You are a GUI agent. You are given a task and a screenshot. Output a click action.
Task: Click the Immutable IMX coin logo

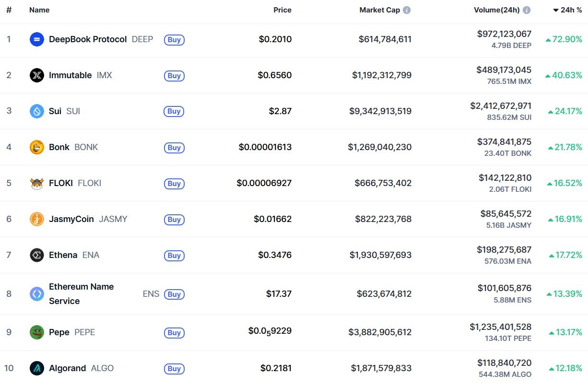37,75
